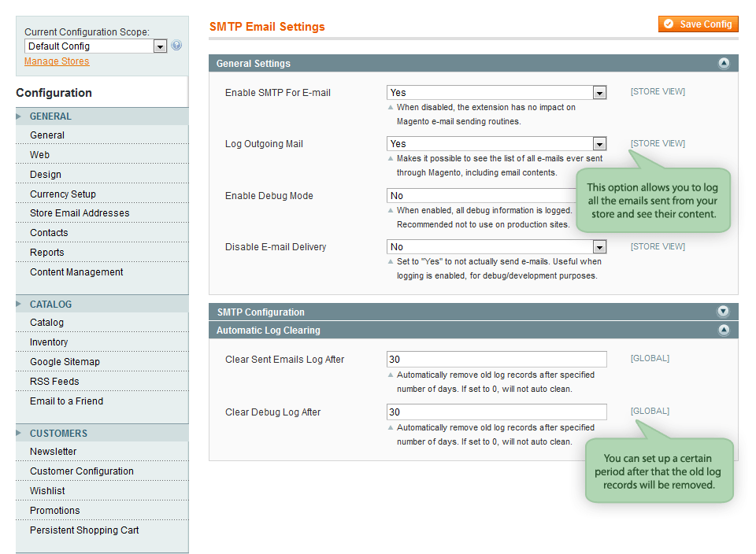The image size is (756, 554).
Task: Collapse the General Settings section arrow
Action: click(x=724, y=63)
